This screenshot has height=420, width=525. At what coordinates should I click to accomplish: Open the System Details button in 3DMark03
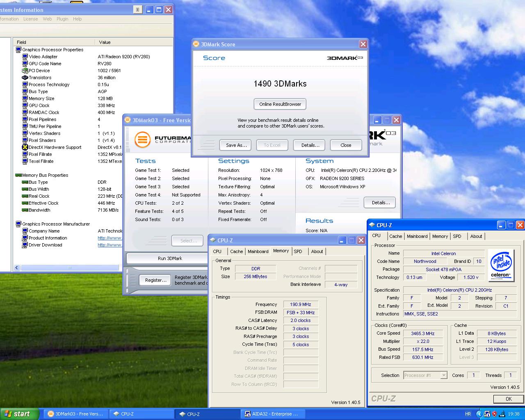click(381, 203)
